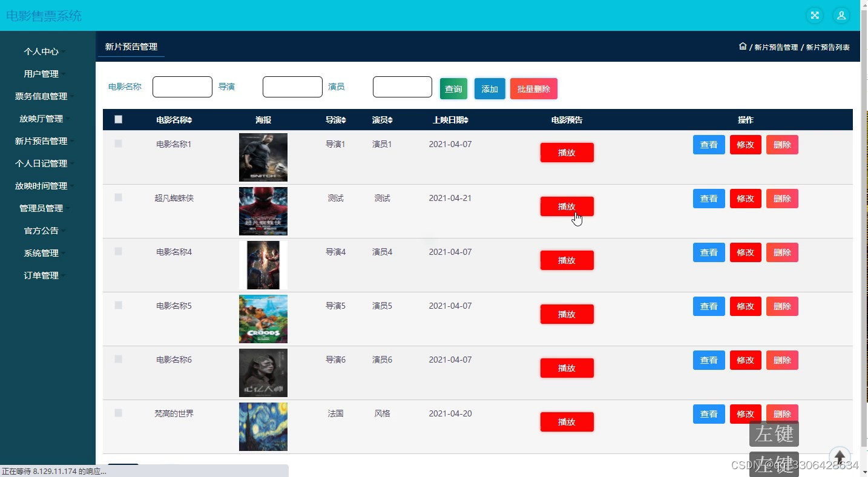The height and width of the screenshot is (477, 868).
Task: Click the home icon in breadcrumb
Action: [x=743, y=47]
